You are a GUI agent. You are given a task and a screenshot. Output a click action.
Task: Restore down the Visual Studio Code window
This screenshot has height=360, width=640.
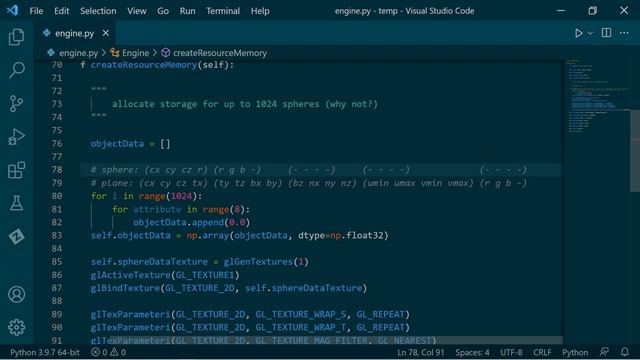point(593,11)
